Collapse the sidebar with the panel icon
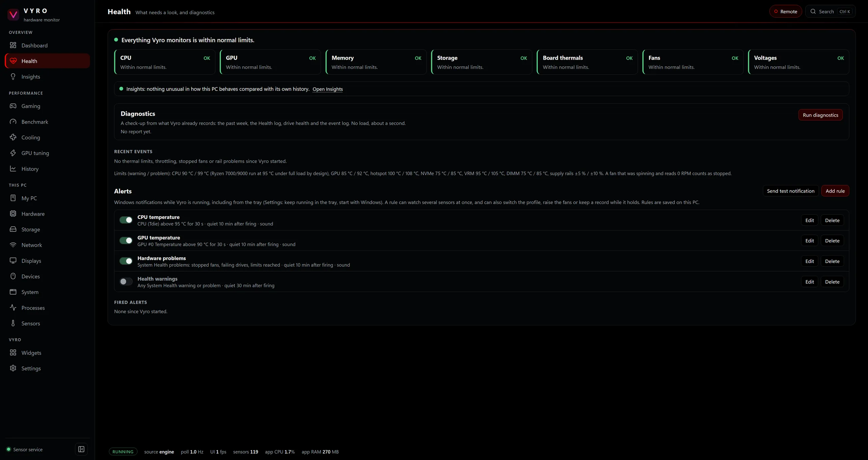Image resolution: width=868 pixels, height=460 pixels. (x=81, y=449)
